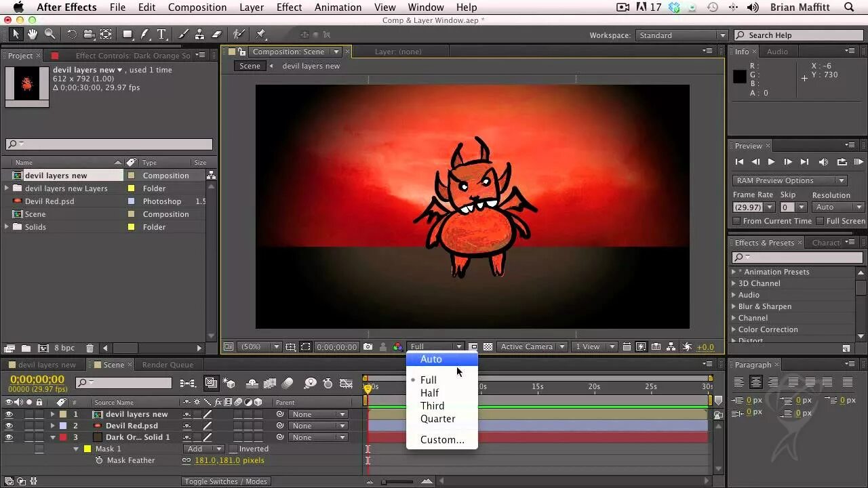Image resolution: width=868 pixels, height=488 pixels.
Task: Toggle the mask feather constrain link icon
Action: tap(186, 460)
